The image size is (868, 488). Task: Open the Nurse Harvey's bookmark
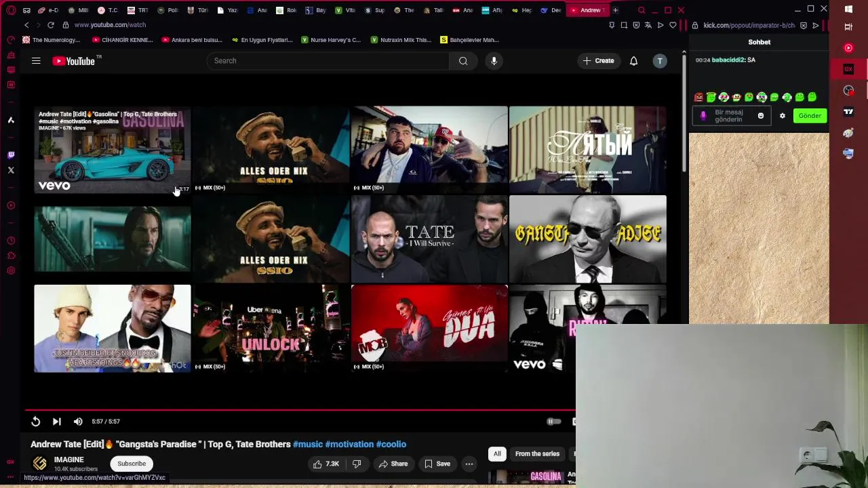pyautogui.click(x=331, y=40)
